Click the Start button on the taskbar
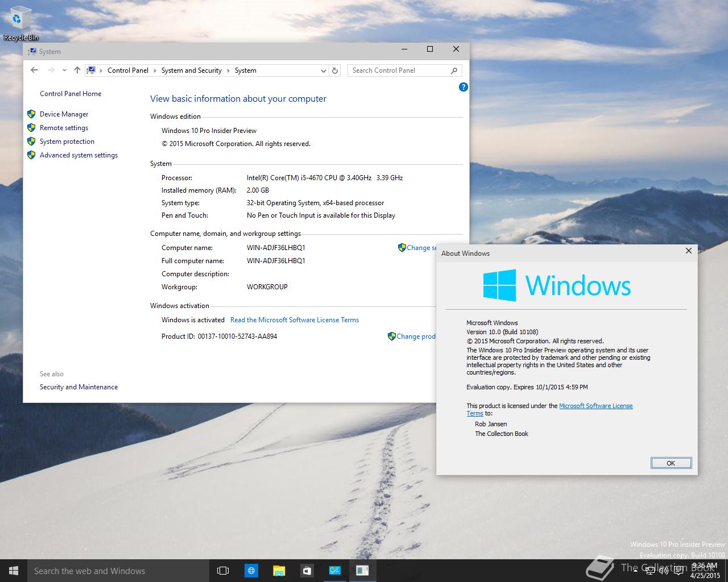728x582 pixels. point(14,571)
